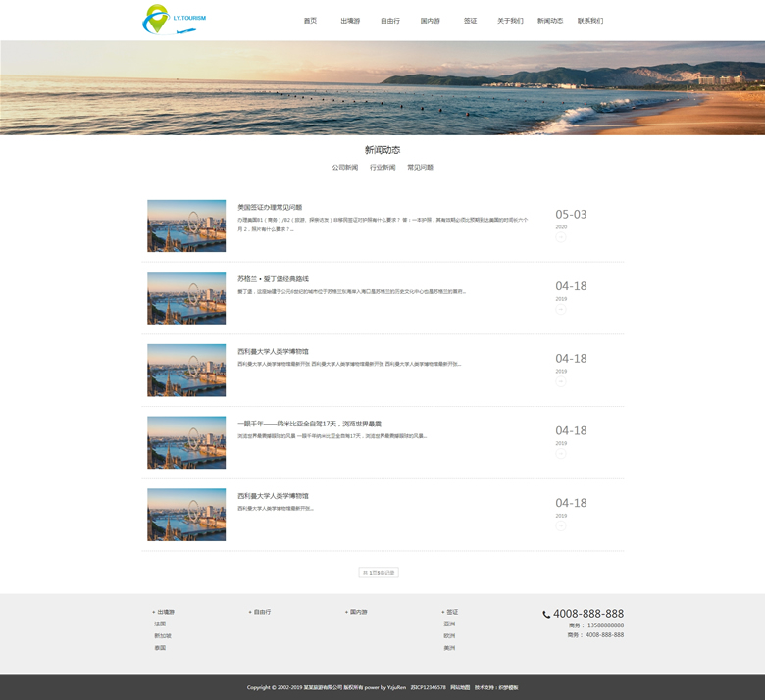Switch to the 行业新闻 category tab
This screenshot has height=700, width=765.
(382, 168)
